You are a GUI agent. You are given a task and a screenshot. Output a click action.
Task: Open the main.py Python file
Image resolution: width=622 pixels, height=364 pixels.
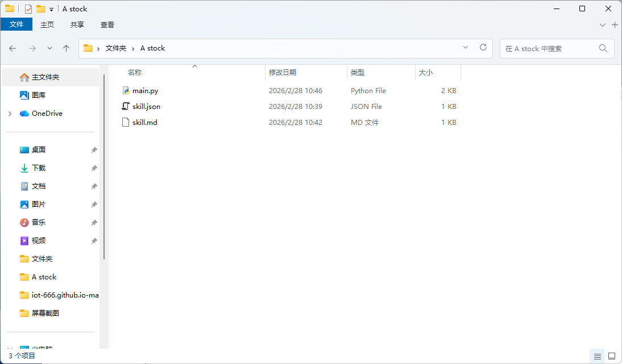[x=145, y=91]
